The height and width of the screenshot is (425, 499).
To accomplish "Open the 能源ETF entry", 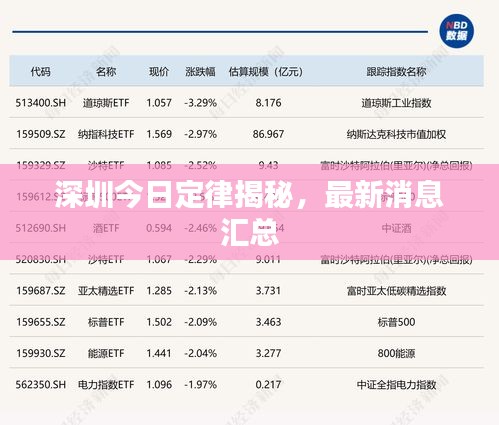I will pyautogui.click(x=106, y=353).
